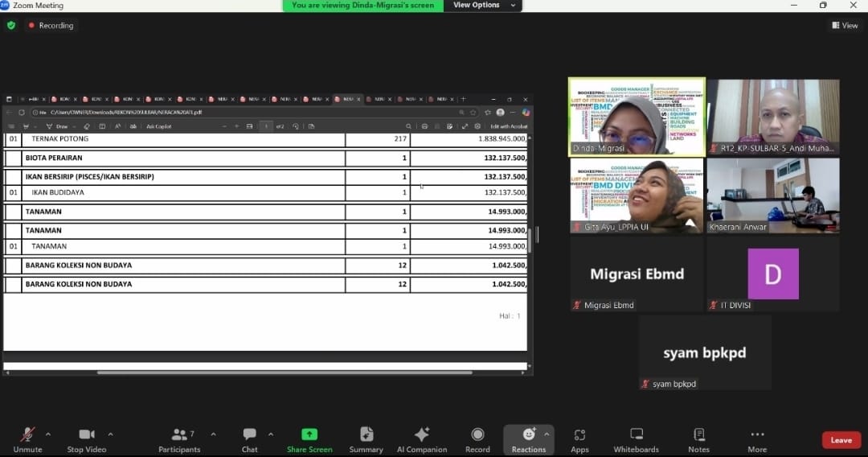Expand video options arrow beside Stop Video
The image size is (868, 457).
110,434
